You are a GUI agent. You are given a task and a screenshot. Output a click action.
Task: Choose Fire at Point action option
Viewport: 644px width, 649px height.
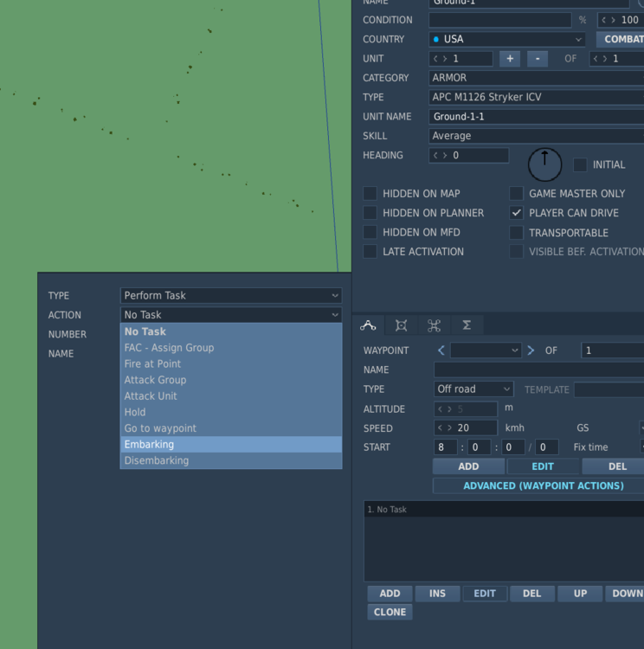230,364
